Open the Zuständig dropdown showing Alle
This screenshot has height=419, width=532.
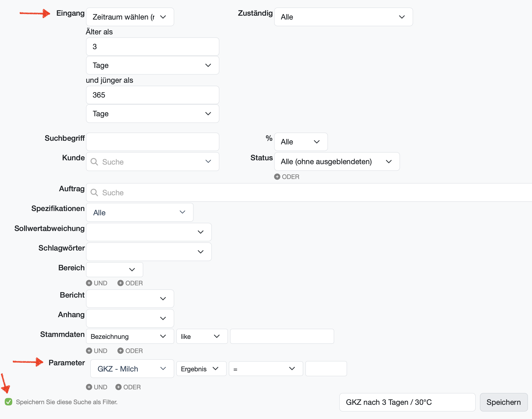point(343,17)
